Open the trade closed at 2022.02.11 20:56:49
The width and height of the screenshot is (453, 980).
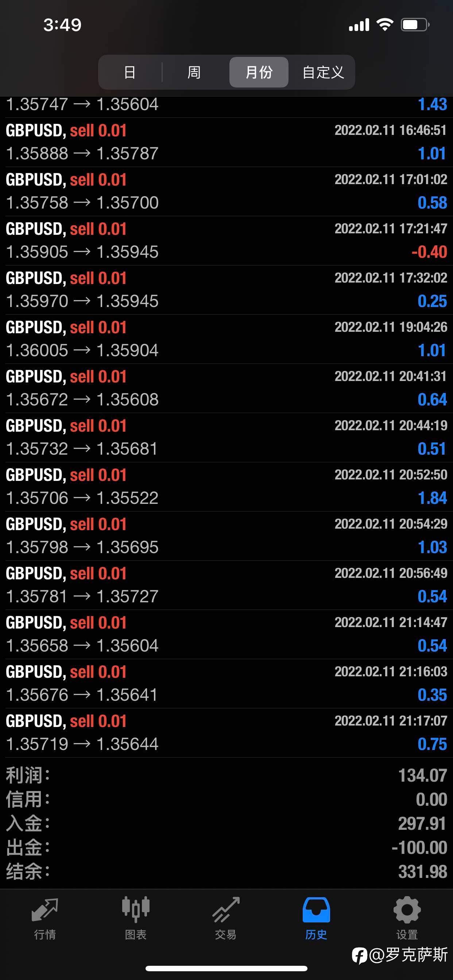click(x=226, y=585)
